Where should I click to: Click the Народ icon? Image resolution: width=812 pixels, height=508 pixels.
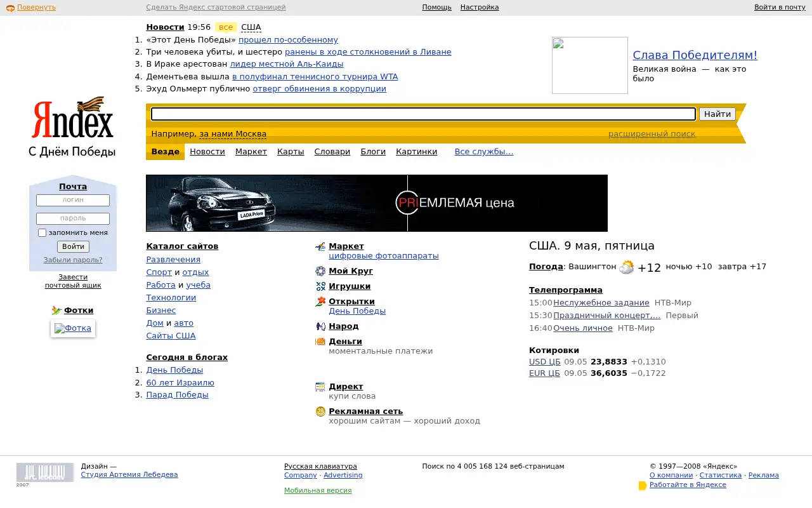(x=320, y=326)
